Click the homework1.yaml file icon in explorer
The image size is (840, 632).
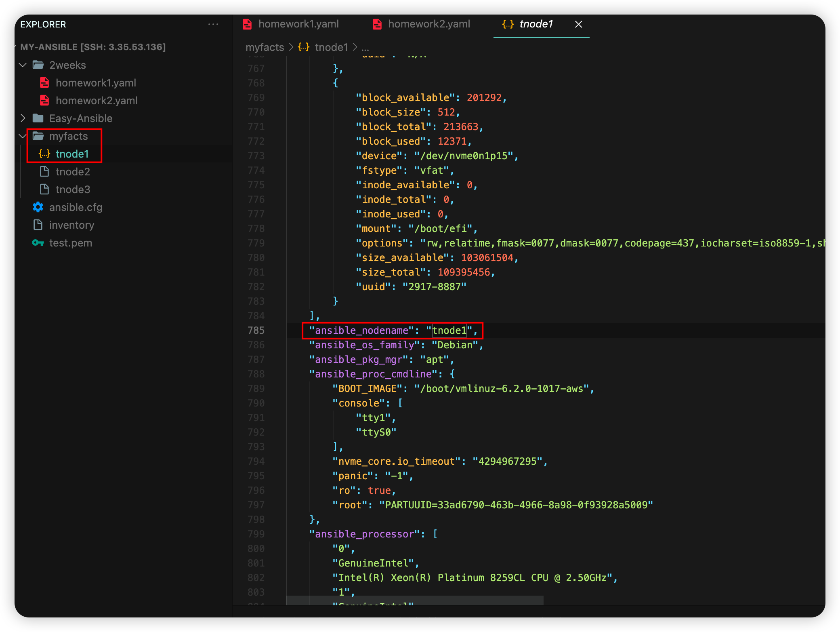[x=44, y=83]
